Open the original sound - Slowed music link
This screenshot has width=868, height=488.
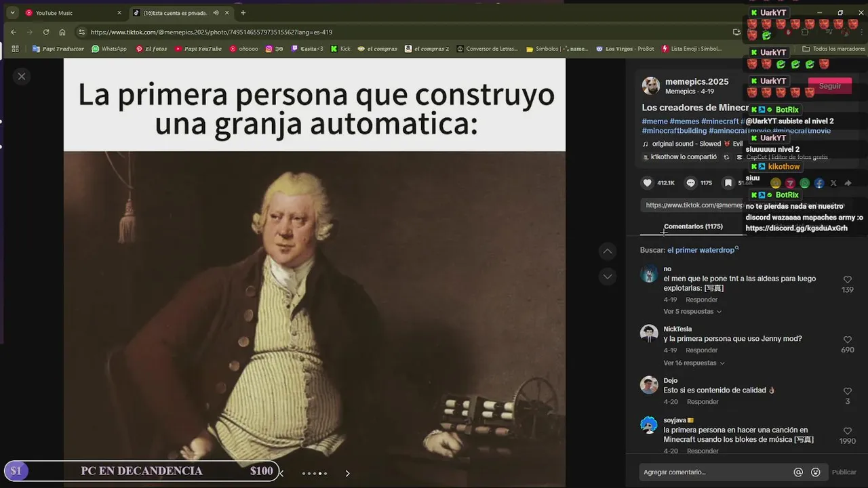coord(692,144)
